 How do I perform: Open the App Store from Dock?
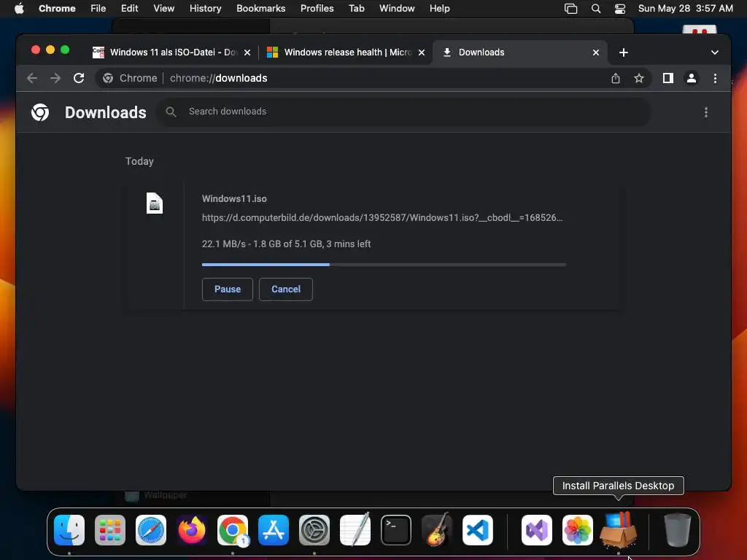(274, 529)
